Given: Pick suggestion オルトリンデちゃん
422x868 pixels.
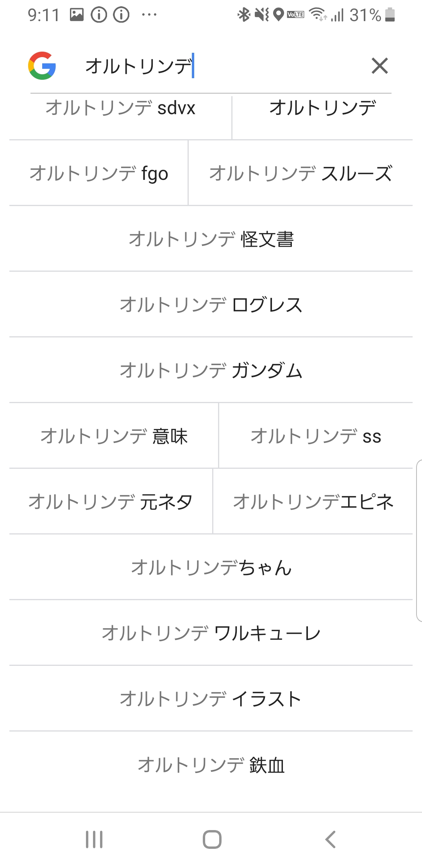Looking at the screenshot, I should pyautogui.click(x=211, y=568).
